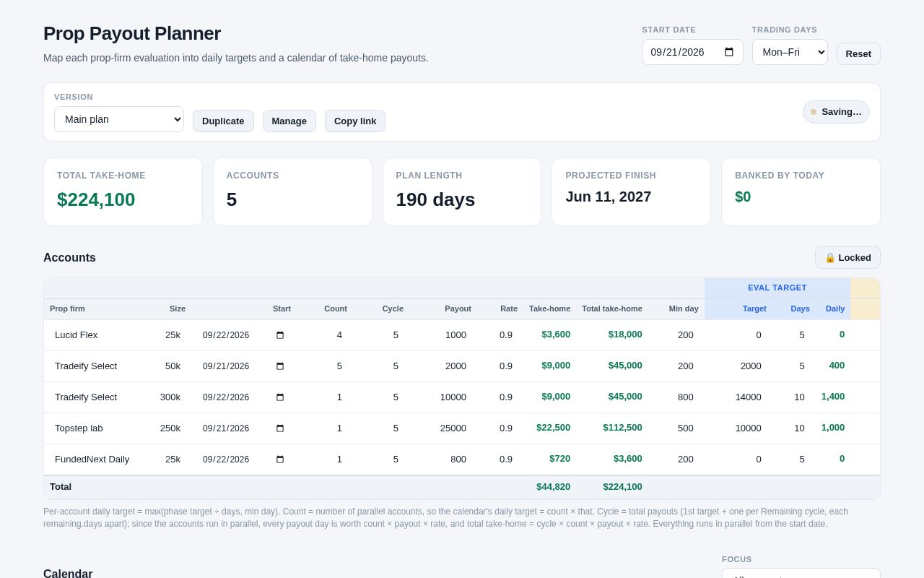
Task: Click the Total take-home column header
Action: tap(612, 309)
